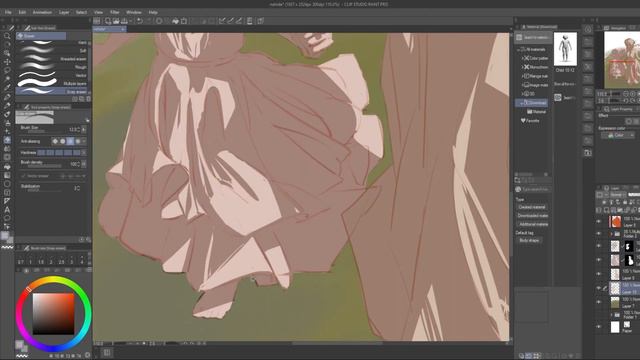Choose the second (weak) anti-aliasing option

click(x=62, y=141)
